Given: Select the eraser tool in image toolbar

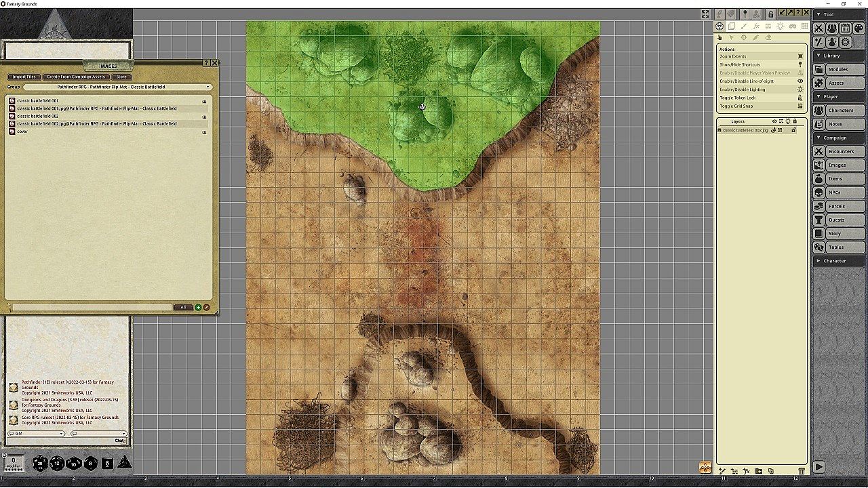Looking at the screenshot, I should click(768, 38).
